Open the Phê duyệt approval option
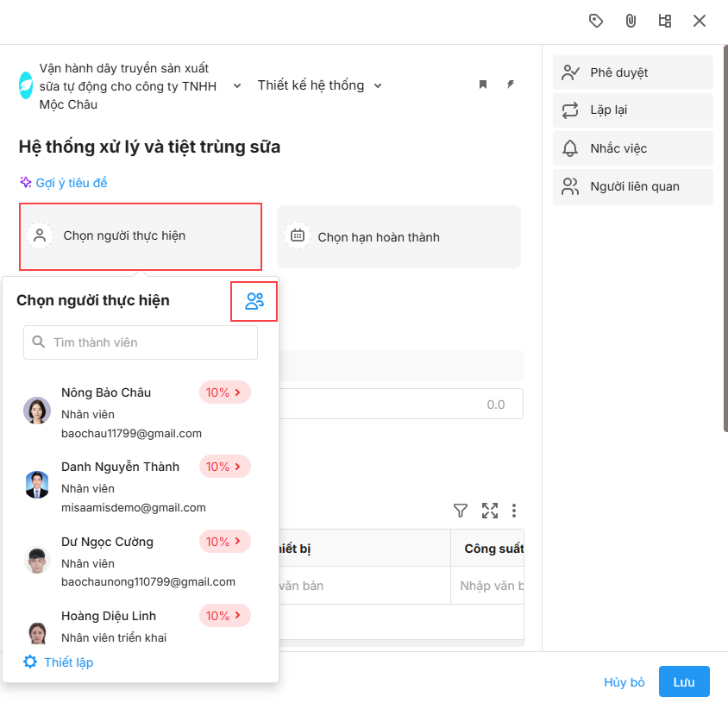This screenshot has height=709, width=728. click(x=632, y=72)
